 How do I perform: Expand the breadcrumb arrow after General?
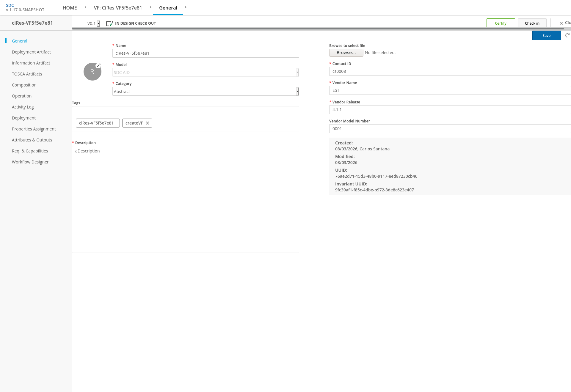pyautogui.click(x=186, y=7)
